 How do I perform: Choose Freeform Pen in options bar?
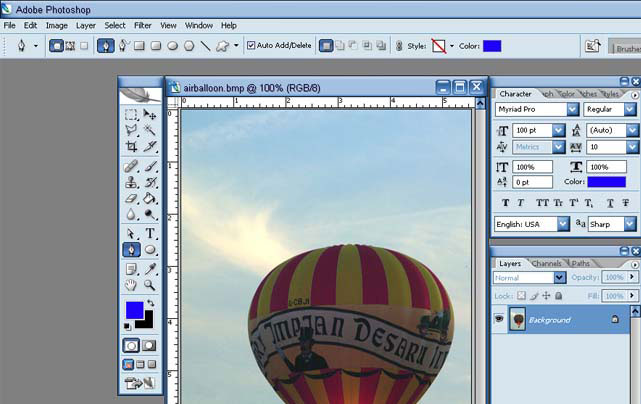tap(123, 46)
